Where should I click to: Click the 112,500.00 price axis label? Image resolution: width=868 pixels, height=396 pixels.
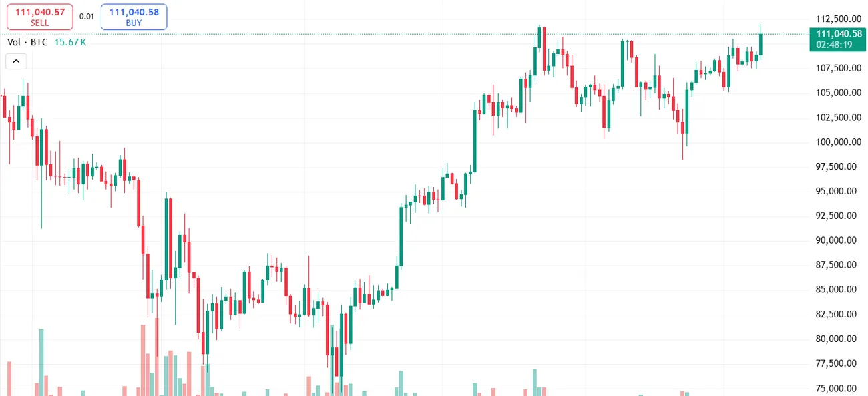(x=837, y=19)
